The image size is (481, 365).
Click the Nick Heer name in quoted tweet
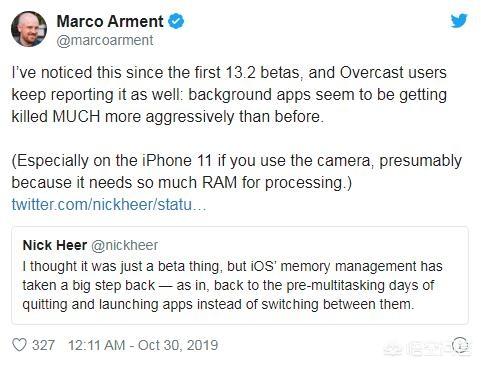[x=55, y=245]
